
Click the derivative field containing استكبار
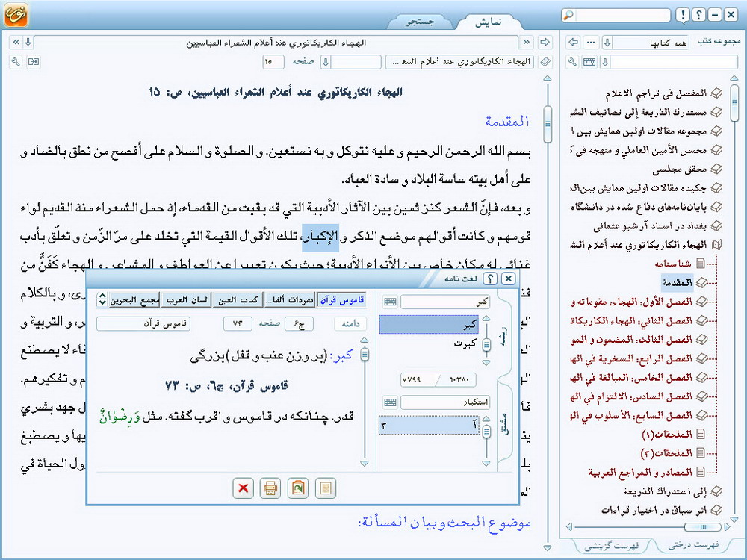coord(445,402)
